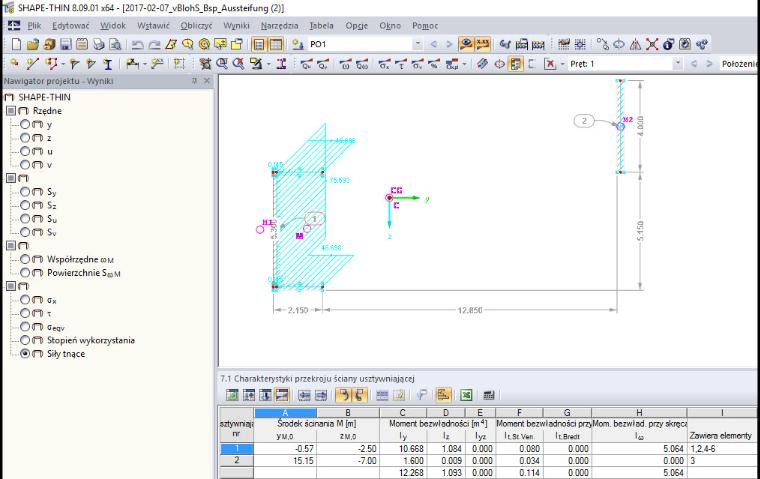Select the z ordinate radio button

tap(25, 138)
